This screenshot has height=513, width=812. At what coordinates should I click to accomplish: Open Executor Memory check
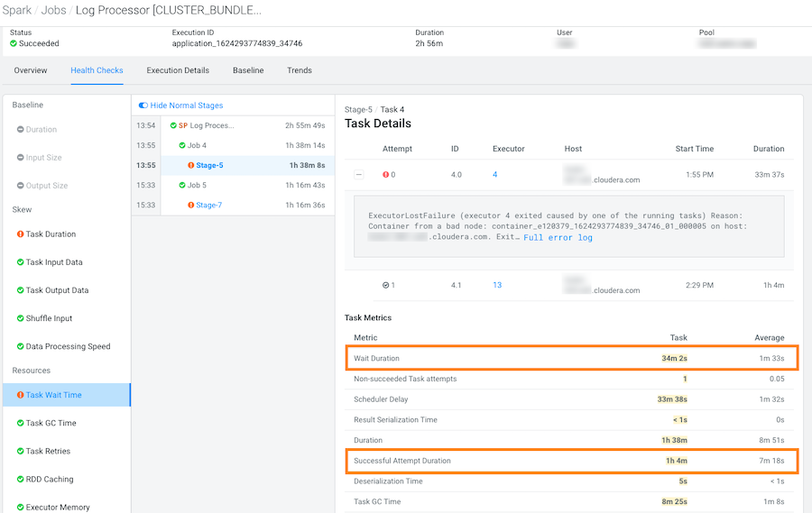click(58, 508)
